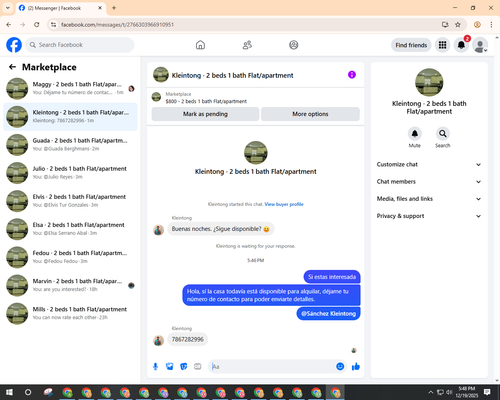500x400 pixels.
Task: Open Maggy conversation in list
Action: [x=70, y=88]
